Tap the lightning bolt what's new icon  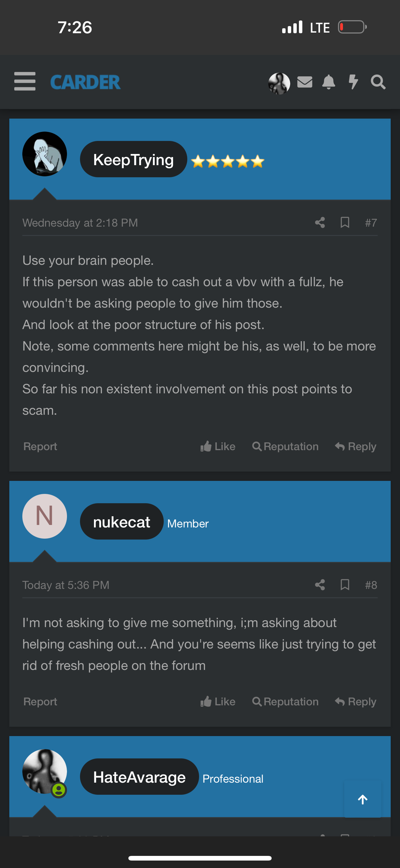[x=353, y=82]
